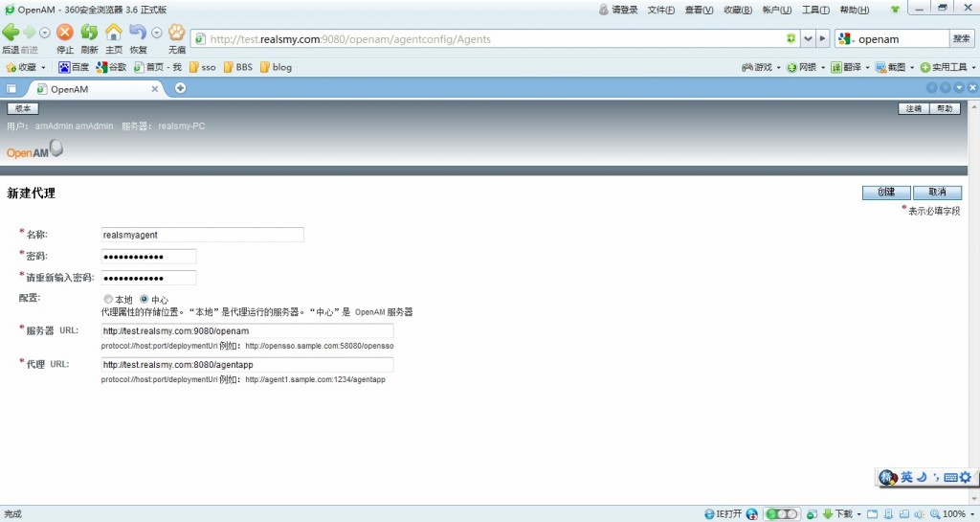Image resolution: width=980 pixels, height=522 pixels.
Task: Open the blog bookmark folder
Action: [x=277, y=67]
